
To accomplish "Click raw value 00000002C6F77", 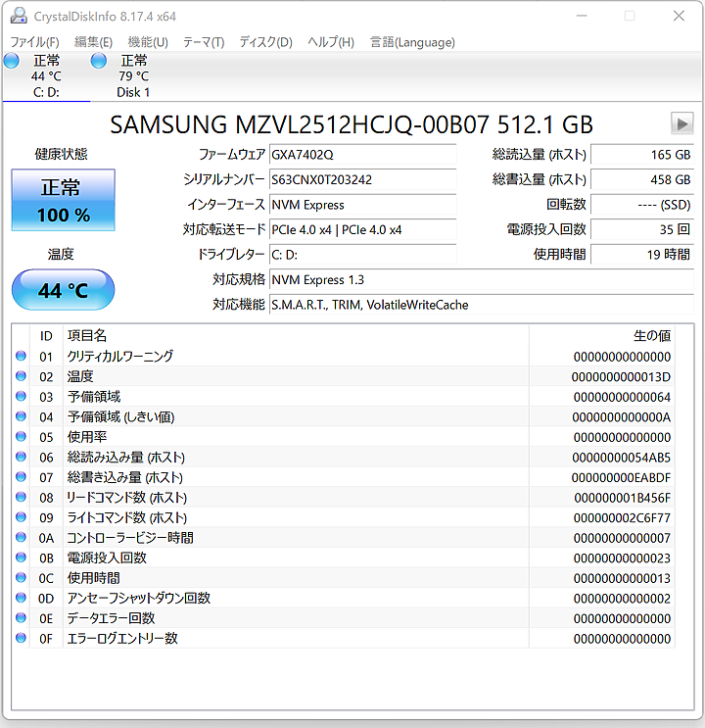I will [622, 517].
